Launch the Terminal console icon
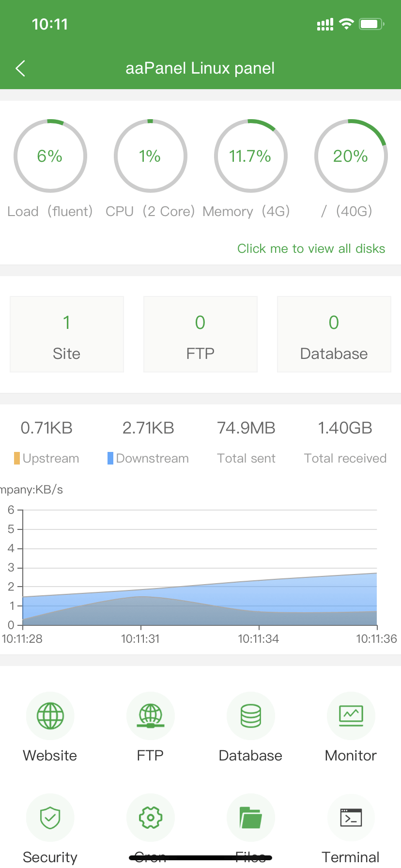The width and height of the screenshot is (401, 868). click(351, 818)
